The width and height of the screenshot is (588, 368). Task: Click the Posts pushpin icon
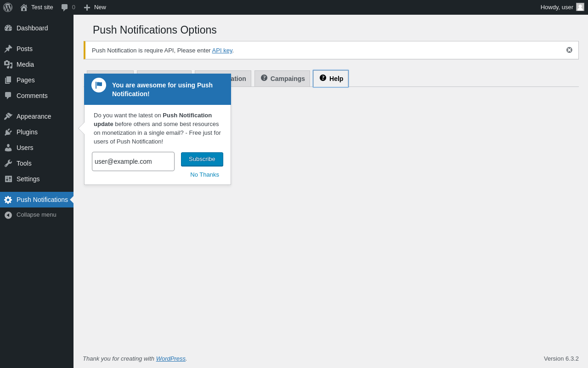point(8,49)
